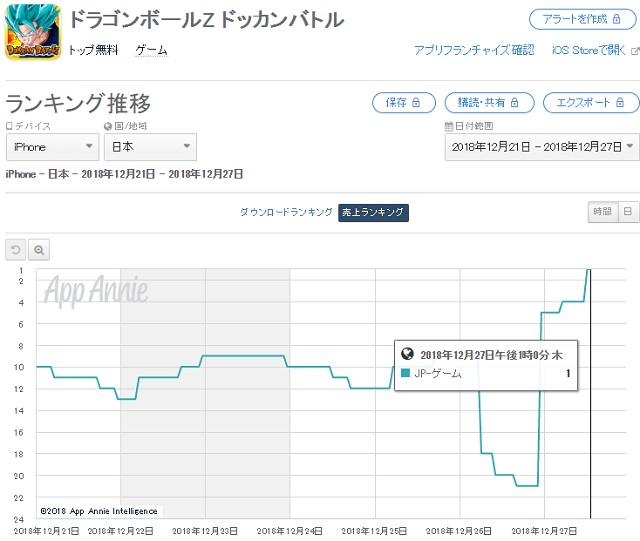Open the iPhone device dropdown
Screen dimensions: 640x541
pos(52,147)
